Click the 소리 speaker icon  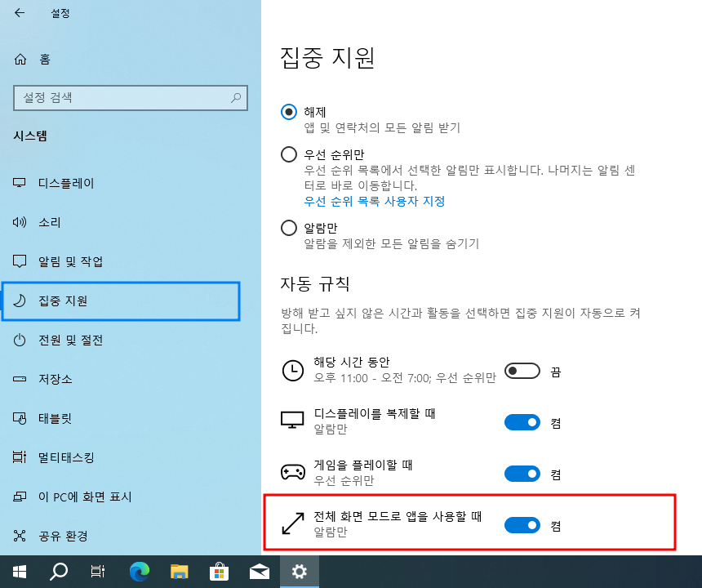(20, 222)
